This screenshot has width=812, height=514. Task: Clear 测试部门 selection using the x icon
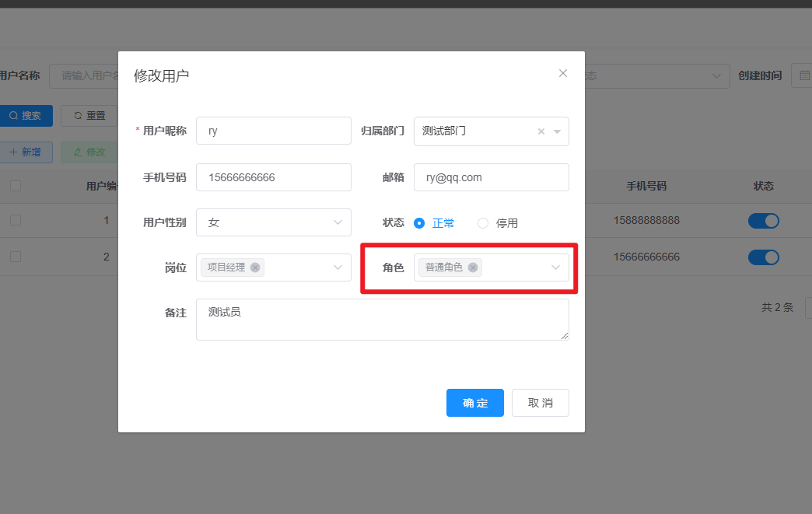(x=541, y=131)
